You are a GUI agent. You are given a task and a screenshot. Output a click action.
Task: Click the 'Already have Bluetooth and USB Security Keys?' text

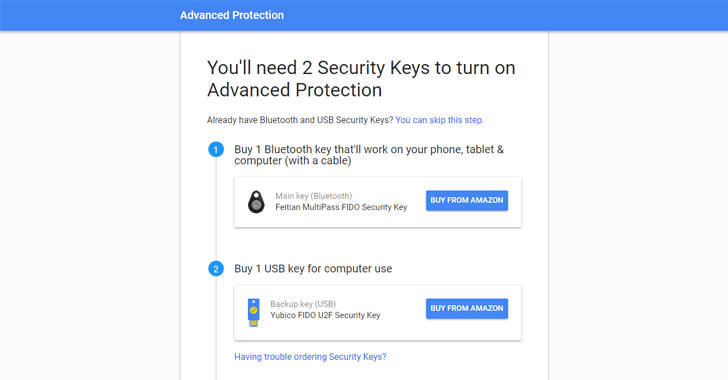(300, 120)
